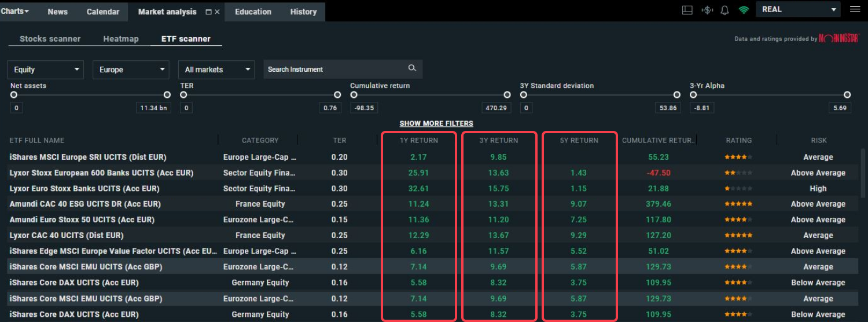Select the Lyxor CAC 40 UCITS row
This screenshot has width=868, height=322.
point(67,236)
